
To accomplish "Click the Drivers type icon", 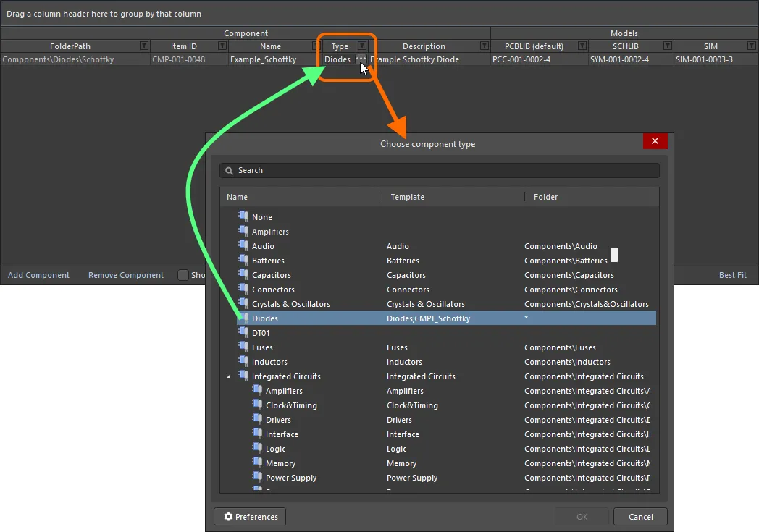I will point(258,419).
